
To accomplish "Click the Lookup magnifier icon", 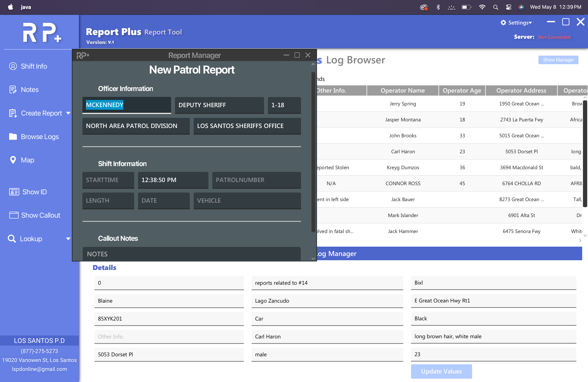I will tap(12, 239).
